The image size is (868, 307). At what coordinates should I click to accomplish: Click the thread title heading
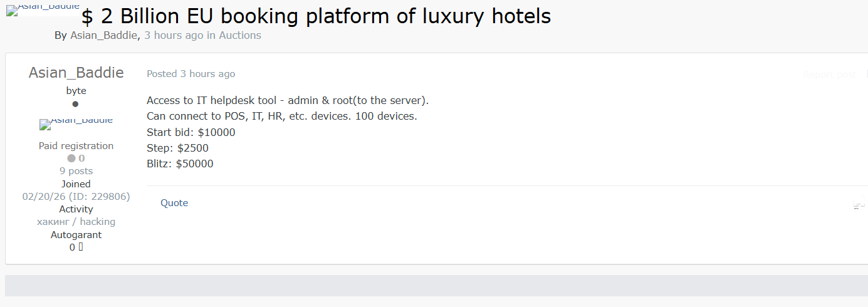coord(316,16)
